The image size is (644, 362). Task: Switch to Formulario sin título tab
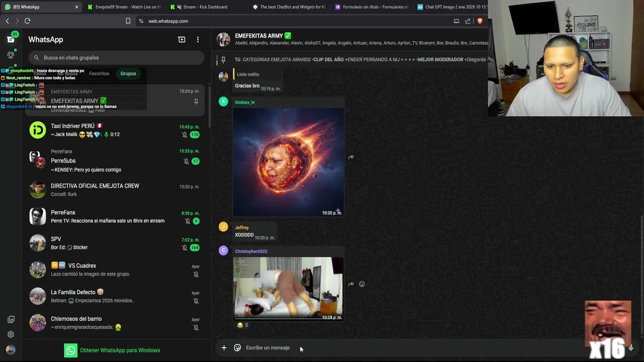click(x=371, y=7)
